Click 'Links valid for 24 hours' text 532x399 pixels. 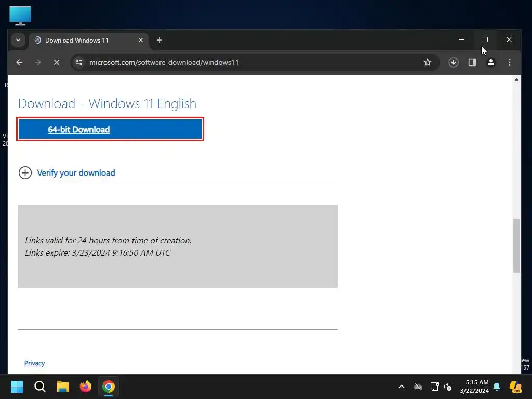(x=108, y=240)
